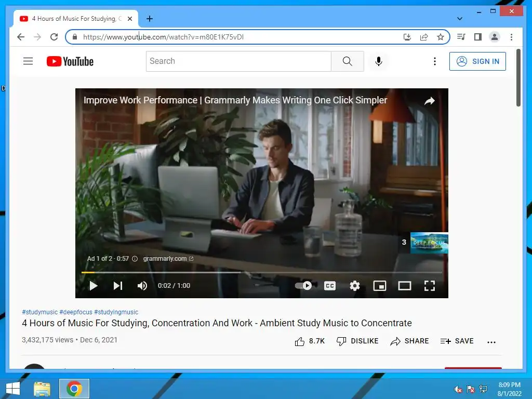
Task: Share the ad via arrow icon
Action: tap(430, 101)
